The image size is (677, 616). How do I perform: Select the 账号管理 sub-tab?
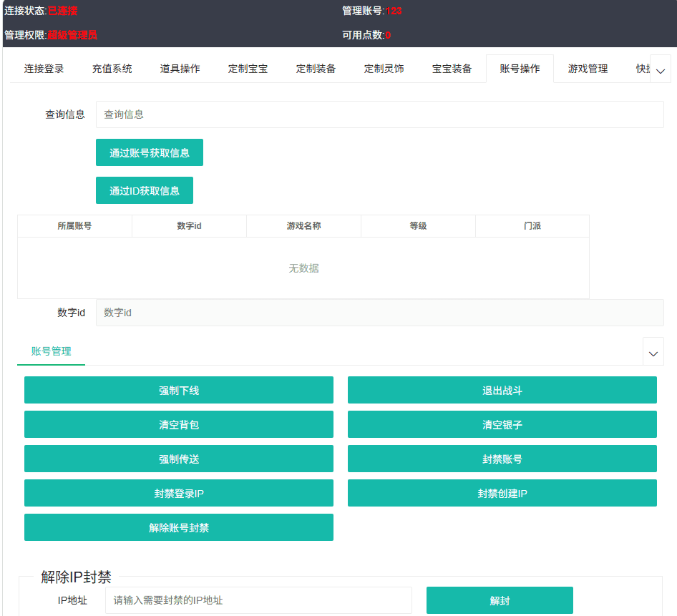[x=52, y=351]
